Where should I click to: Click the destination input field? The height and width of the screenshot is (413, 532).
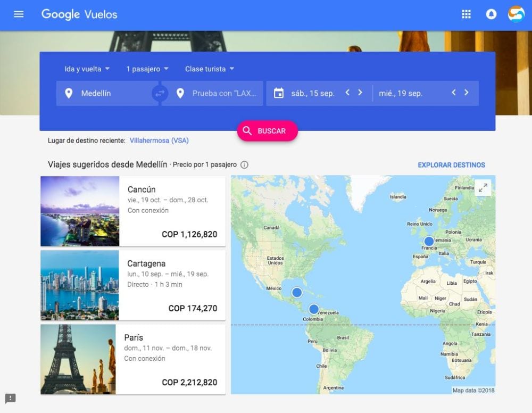click(223, 94)
